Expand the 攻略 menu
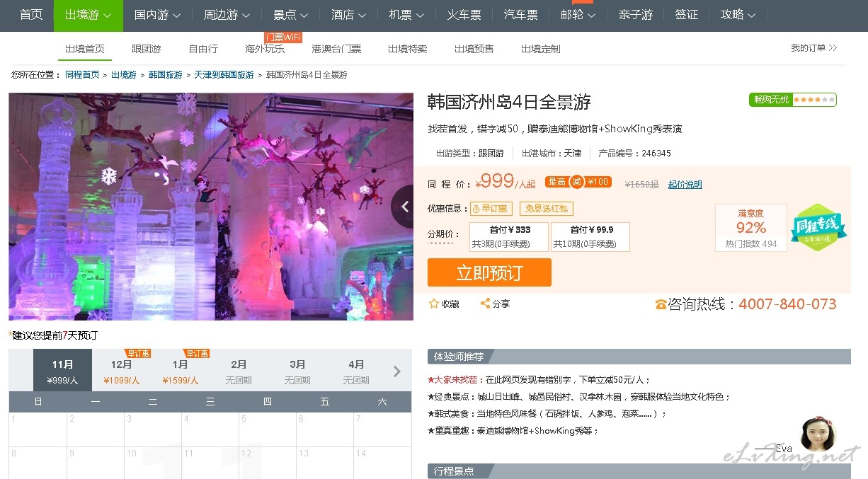The width and height of the screenshot is (868, 479). coord(738,15)
